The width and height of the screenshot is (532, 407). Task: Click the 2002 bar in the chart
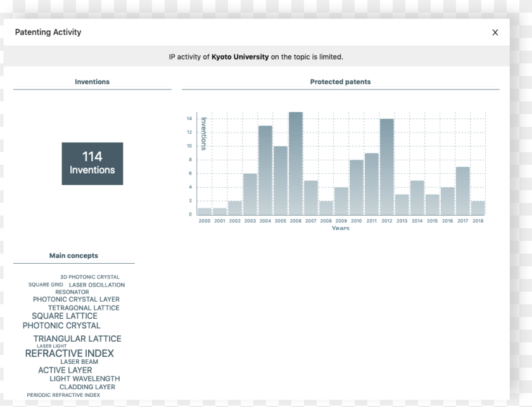coord(235,208)
